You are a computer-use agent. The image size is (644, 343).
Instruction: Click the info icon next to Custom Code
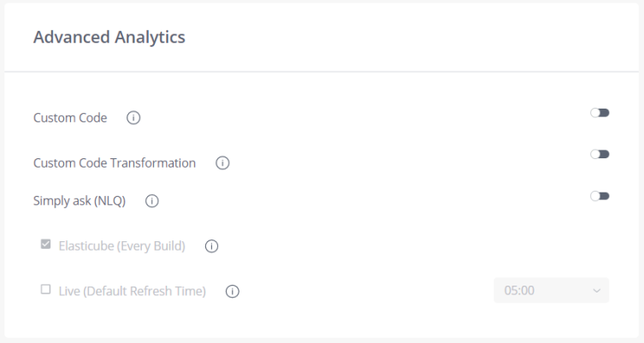point(133,118)
